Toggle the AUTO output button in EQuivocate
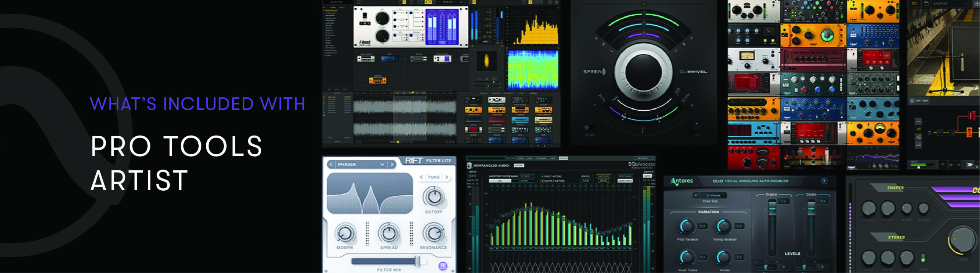This screenshot has width=980, height=273. (647, 176)
